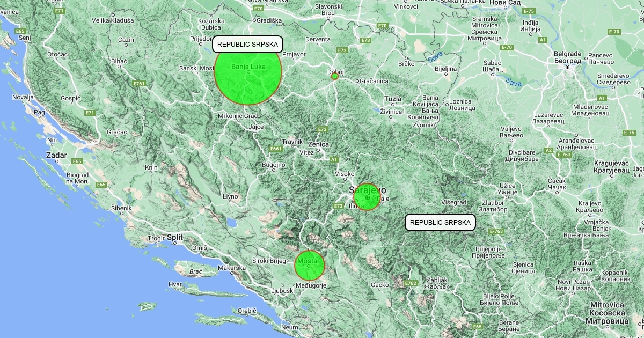Select the Zadar city label

click(x=56, y=155)
